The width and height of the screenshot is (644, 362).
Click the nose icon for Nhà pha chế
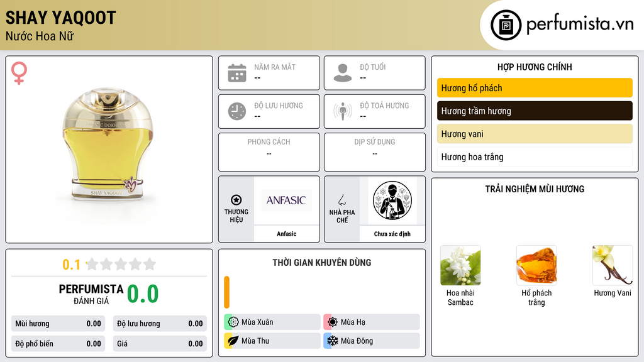341,200
